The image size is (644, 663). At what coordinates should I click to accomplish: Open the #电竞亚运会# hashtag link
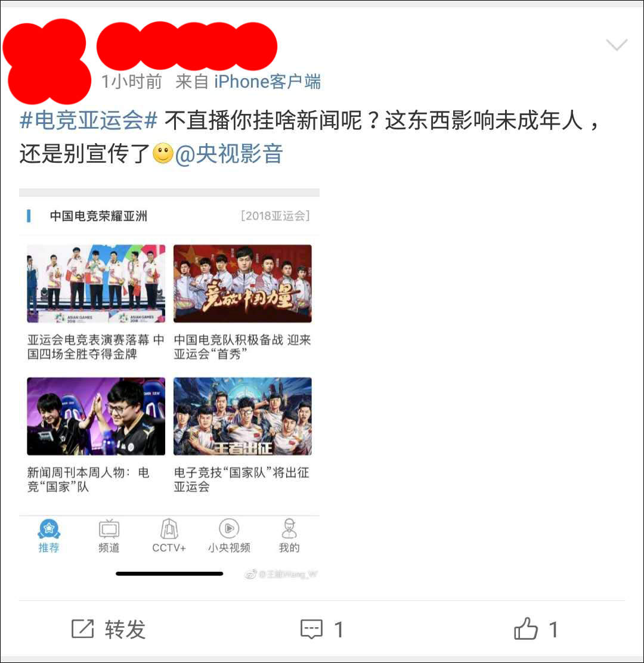pyautogui.click(x=89, y=120)
